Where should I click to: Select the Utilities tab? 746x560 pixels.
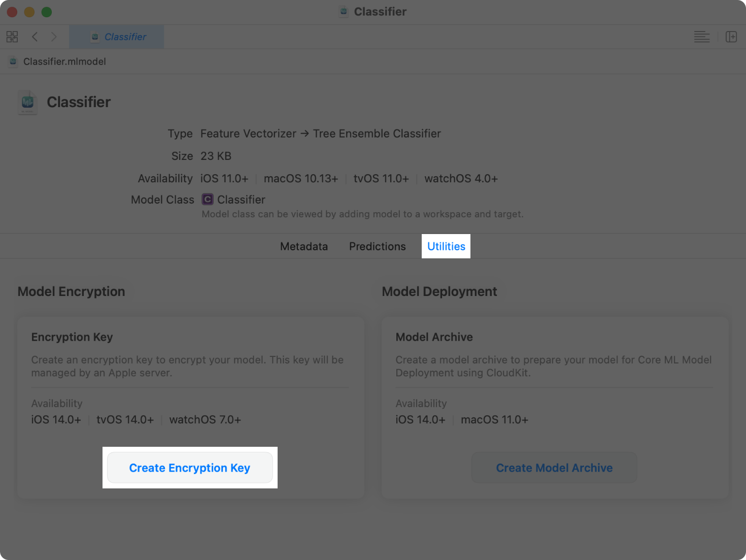[446, 246]
